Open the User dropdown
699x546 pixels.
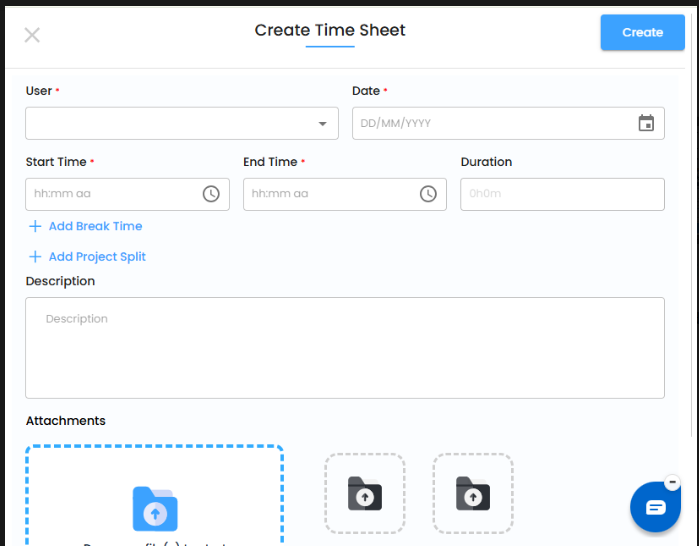tap(182, 123)
